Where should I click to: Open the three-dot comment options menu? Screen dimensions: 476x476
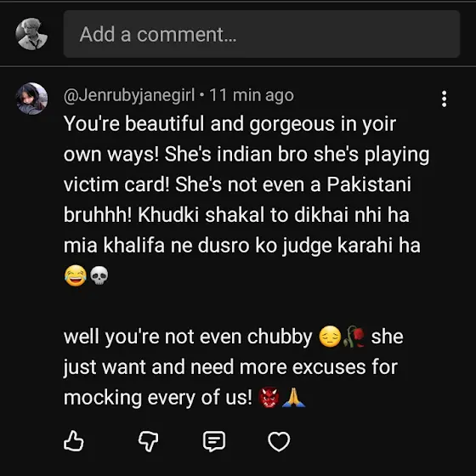444,99
